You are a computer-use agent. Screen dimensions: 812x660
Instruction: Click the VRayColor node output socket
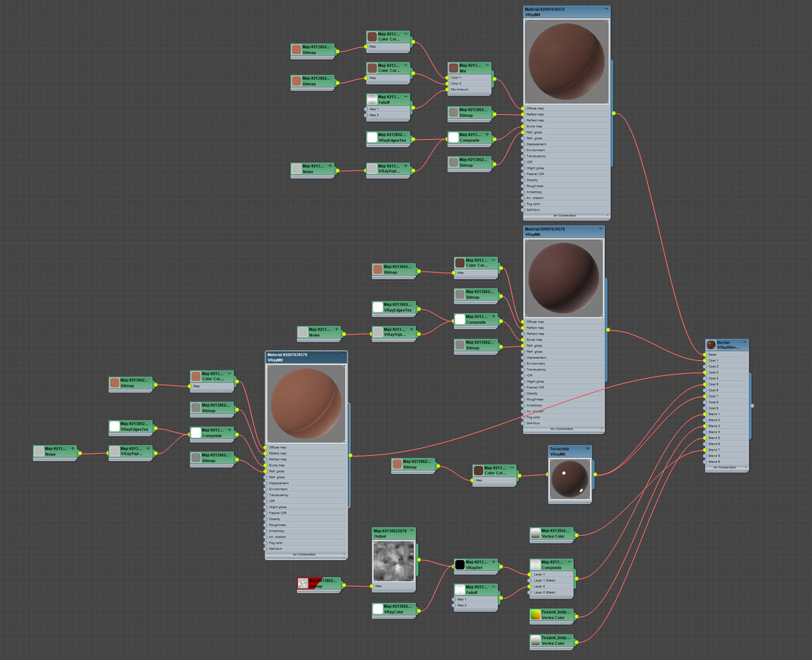pos(419,611)
